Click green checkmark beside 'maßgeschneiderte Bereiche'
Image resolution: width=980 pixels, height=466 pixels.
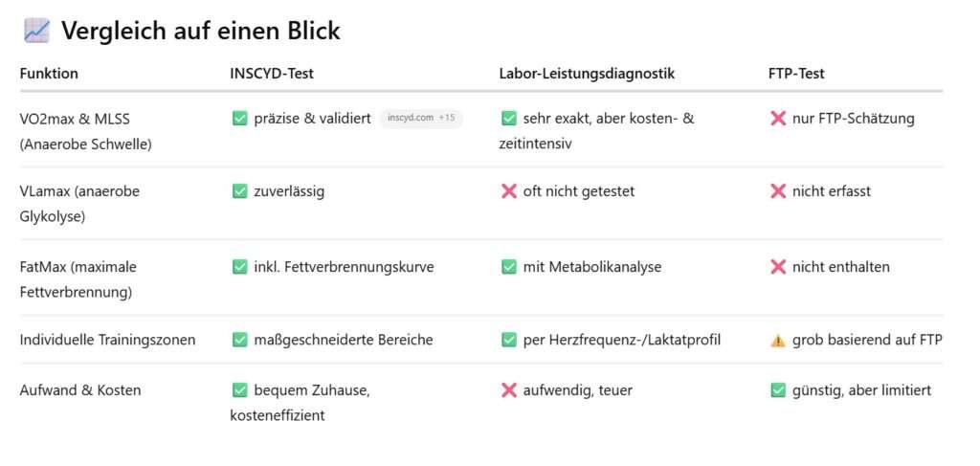click(x=240, y=340)
